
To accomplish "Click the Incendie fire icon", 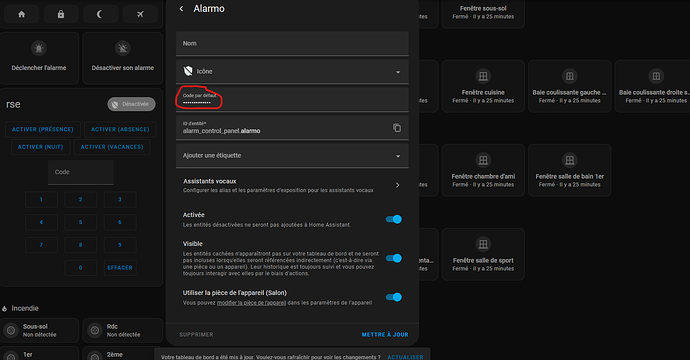I will 4,309.
